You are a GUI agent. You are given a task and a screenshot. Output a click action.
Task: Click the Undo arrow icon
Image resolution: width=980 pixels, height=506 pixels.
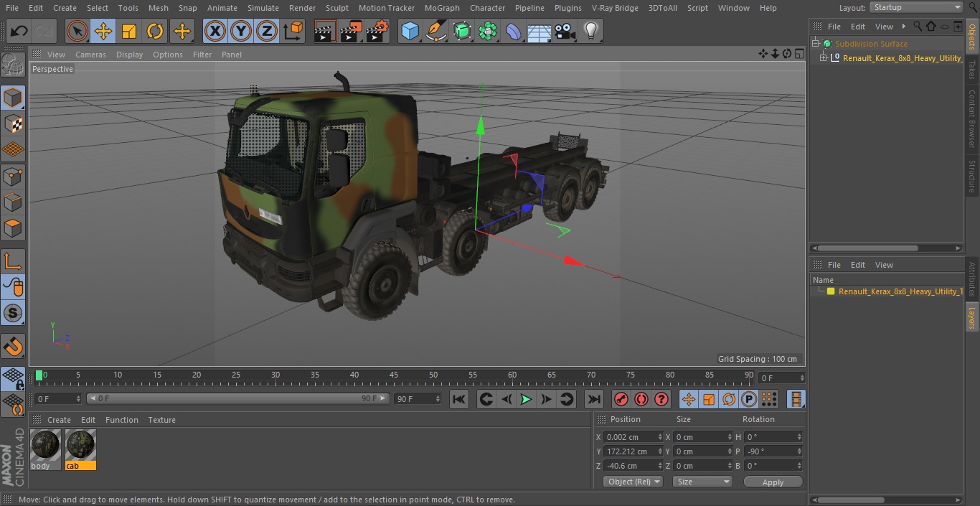19,31
